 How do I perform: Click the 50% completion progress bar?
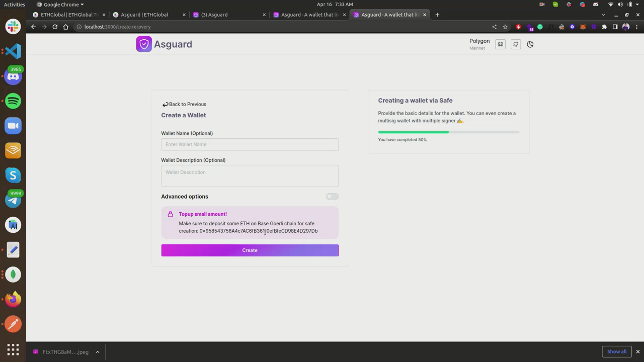click(x=449, y=132)
